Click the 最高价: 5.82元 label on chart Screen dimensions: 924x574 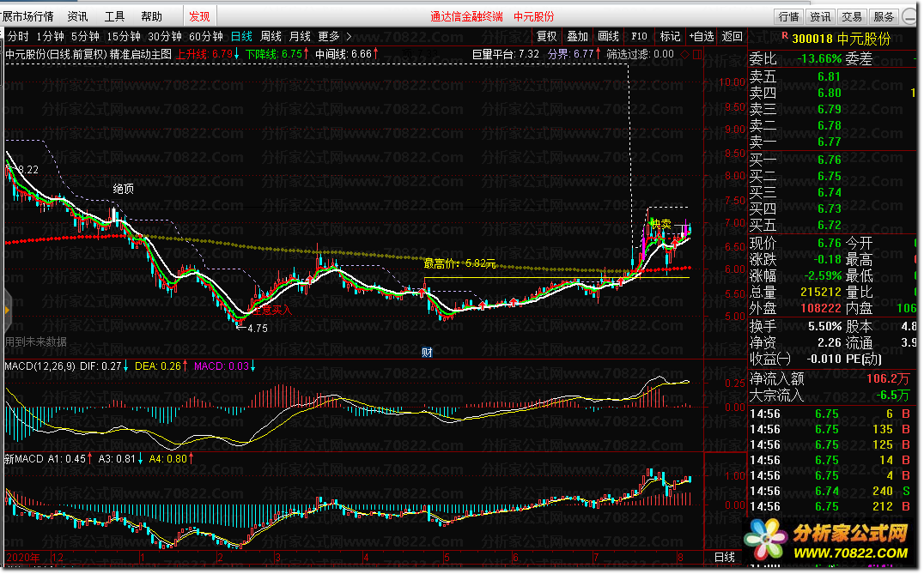pyautogui.click(x=459, y=263)
